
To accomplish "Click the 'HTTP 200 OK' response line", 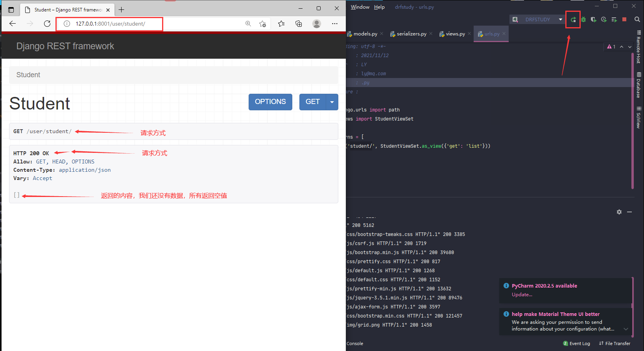I will pyautogui.click(x=31, y=153).
